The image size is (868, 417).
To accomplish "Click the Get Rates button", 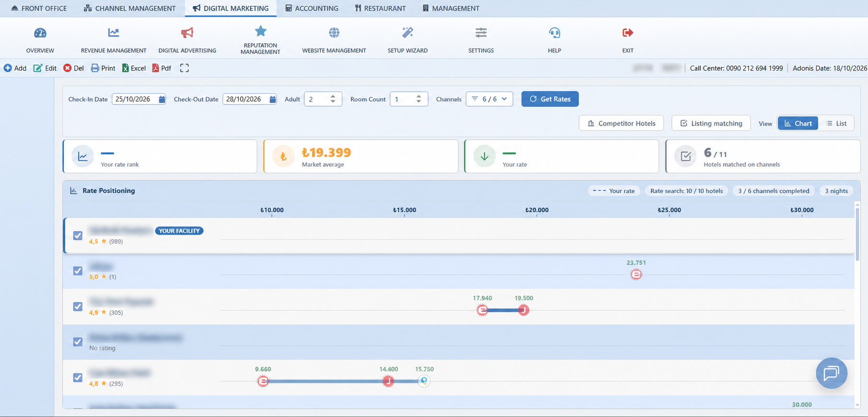I will [x=550, y=99].
